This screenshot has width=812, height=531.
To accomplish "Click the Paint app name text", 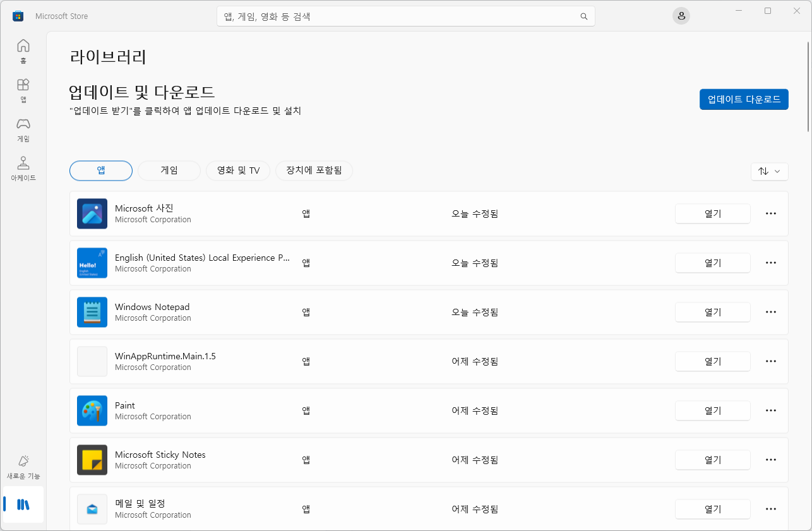I will (x=125, y=405).
